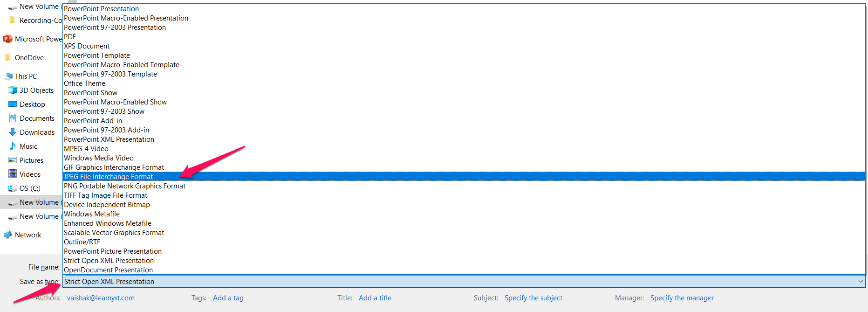Click the Downloads arrow icon

(13, 132)
